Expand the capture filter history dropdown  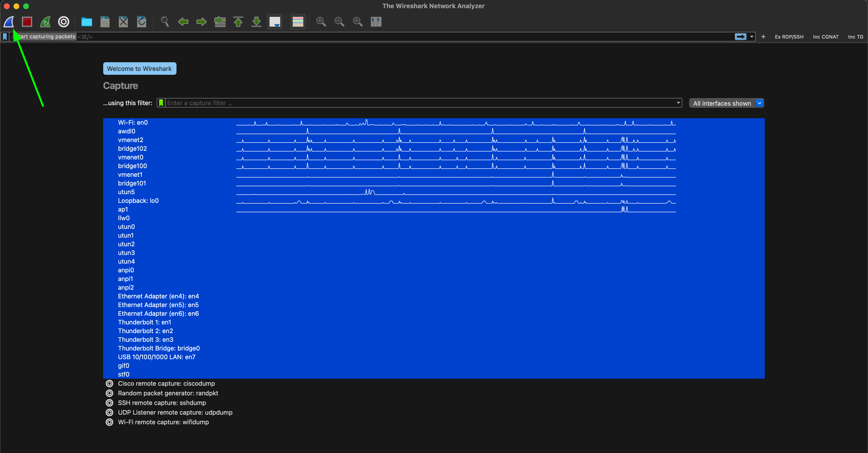[678, 103]
